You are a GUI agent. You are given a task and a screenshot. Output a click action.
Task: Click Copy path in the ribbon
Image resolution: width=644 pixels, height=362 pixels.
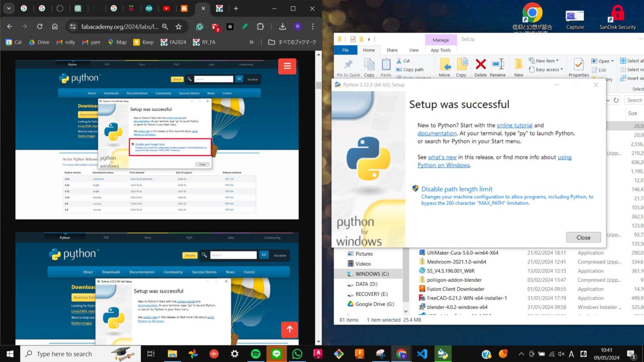410,70
